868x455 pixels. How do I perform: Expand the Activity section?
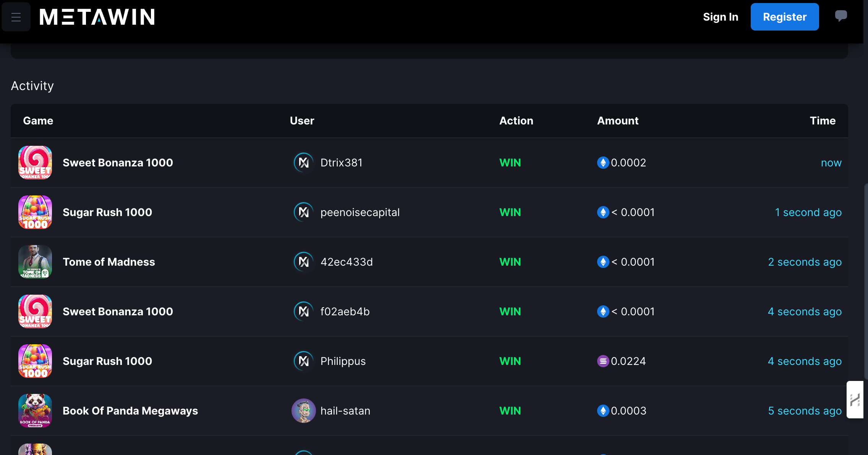click(x=32, y=86)
